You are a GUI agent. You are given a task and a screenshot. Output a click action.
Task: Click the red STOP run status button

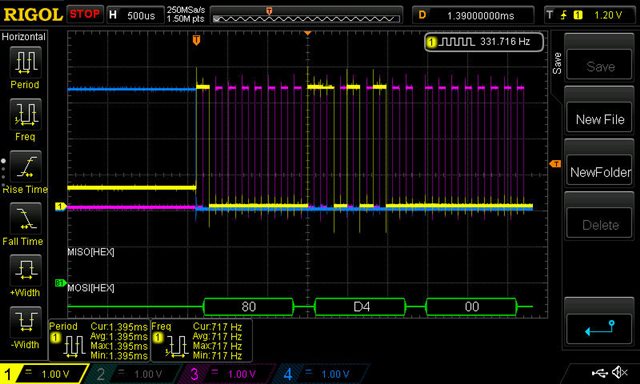(84, 14)
